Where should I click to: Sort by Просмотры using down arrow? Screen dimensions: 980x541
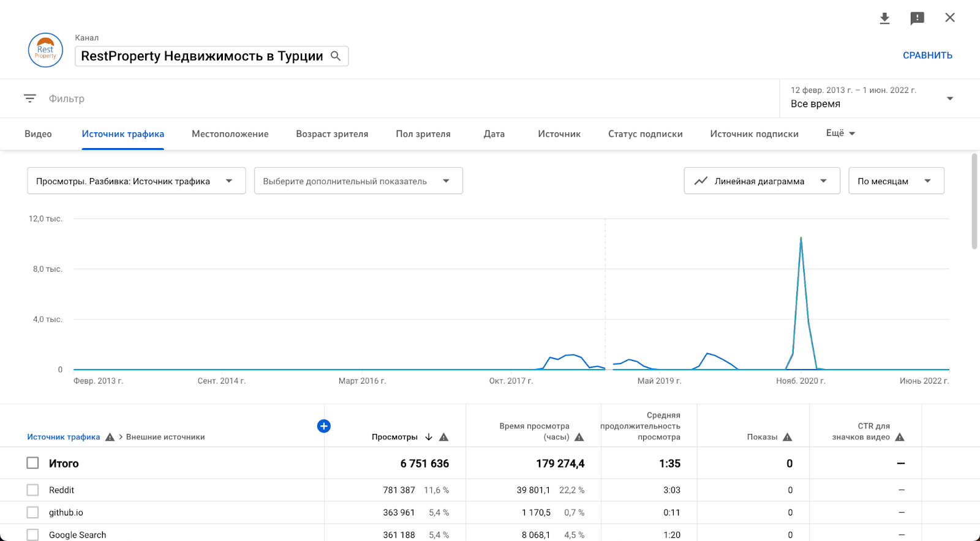pos(429,437)
